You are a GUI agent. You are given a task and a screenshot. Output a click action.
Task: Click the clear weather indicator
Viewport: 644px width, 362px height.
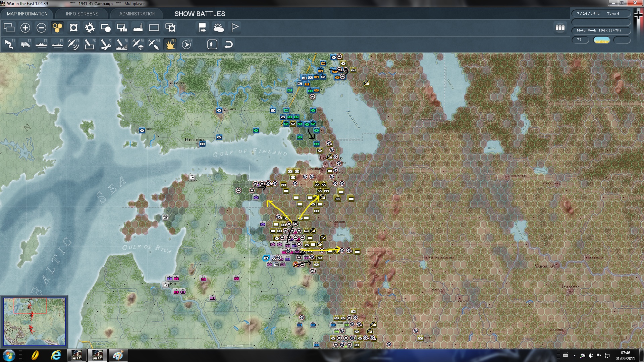point(602,40)
